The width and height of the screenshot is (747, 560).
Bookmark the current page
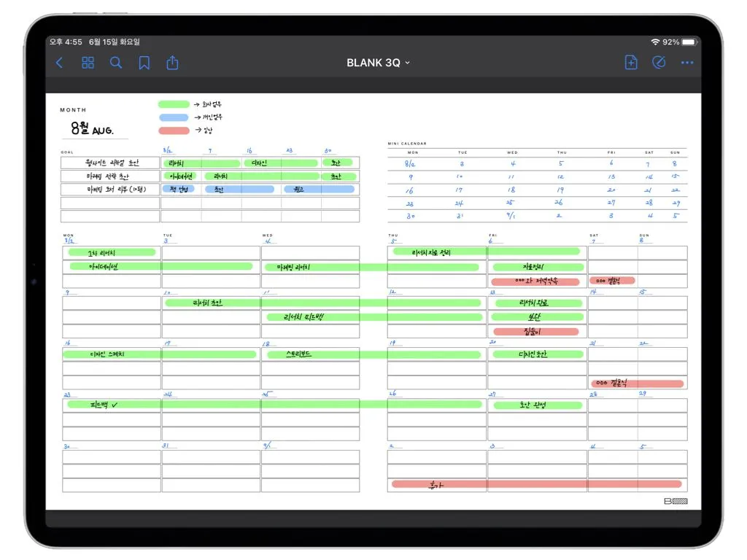coord(144,63)
